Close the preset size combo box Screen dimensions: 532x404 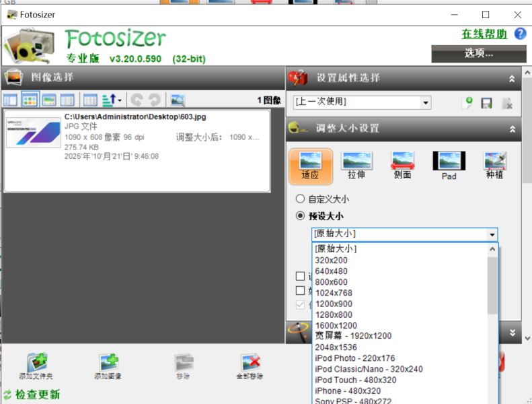492,234
